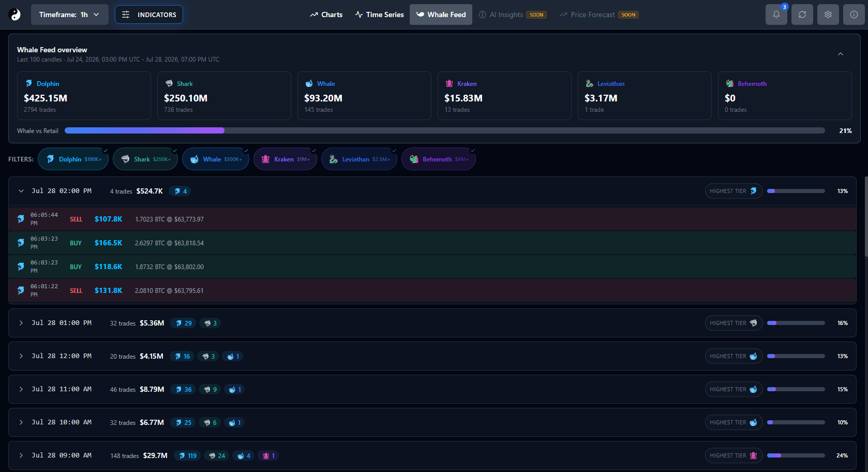Click HIGHEST TIER badge for 01:00 PM
The width and height of the screenshot is (868, 472).
tap(734, 323)
